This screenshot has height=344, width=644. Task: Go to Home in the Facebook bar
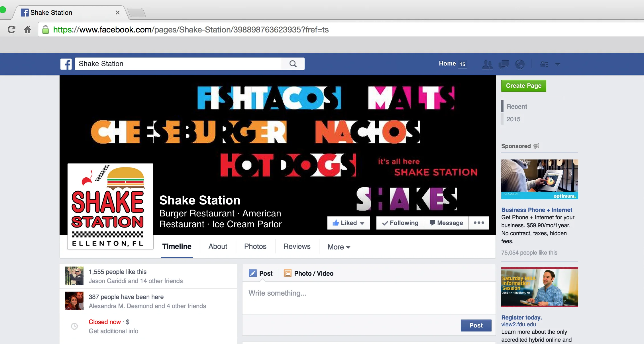[x=447, y=64]
